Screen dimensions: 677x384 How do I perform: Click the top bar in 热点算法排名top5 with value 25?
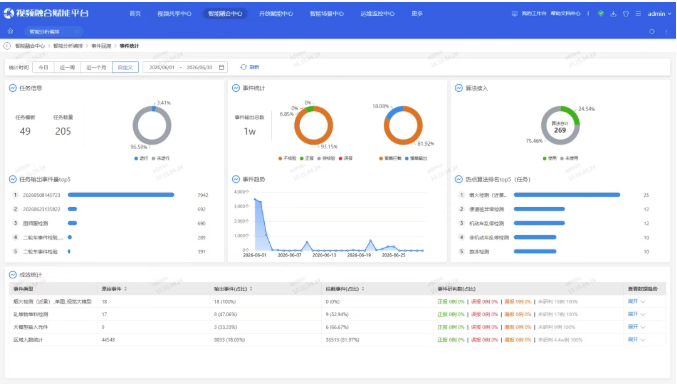567,195
